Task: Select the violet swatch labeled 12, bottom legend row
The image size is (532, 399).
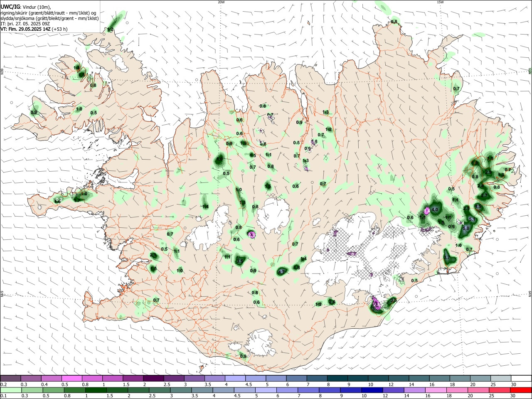Action: pyautogui.click(x=394, y=390)
